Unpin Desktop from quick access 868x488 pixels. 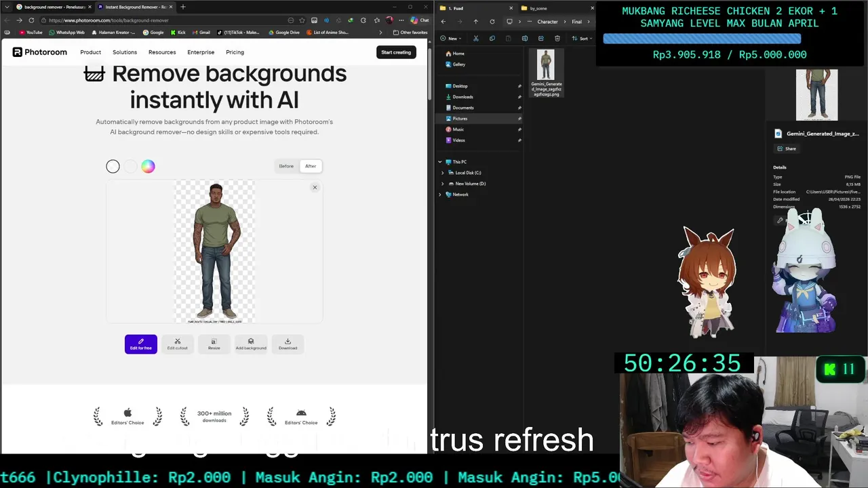pyautogui.click(x=519, y=86)
